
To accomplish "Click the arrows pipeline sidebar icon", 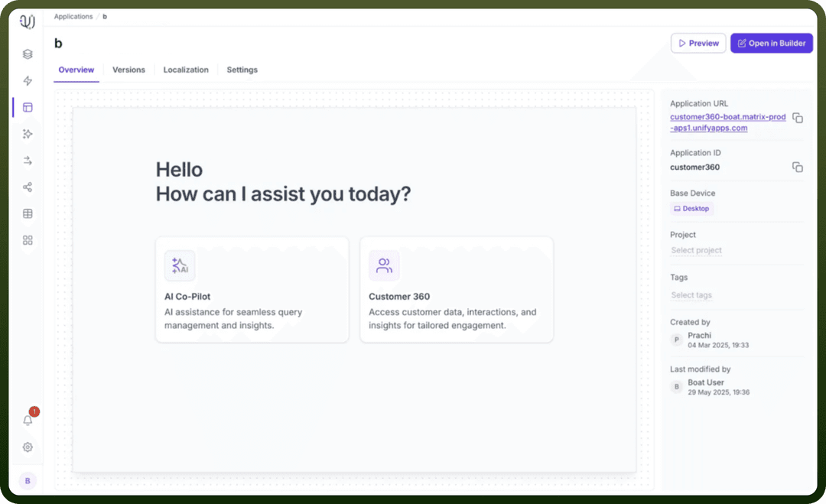I will pos(28,161).
